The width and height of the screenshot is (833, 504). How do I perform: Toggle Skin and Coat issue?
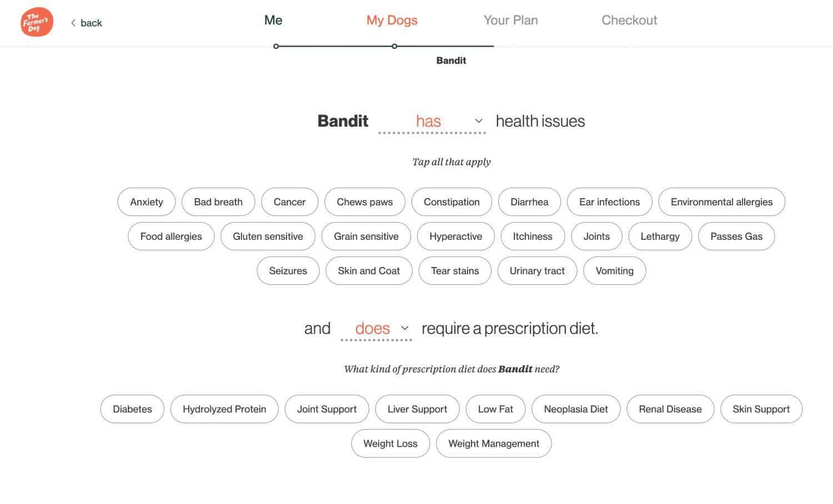tap(369, 271)
